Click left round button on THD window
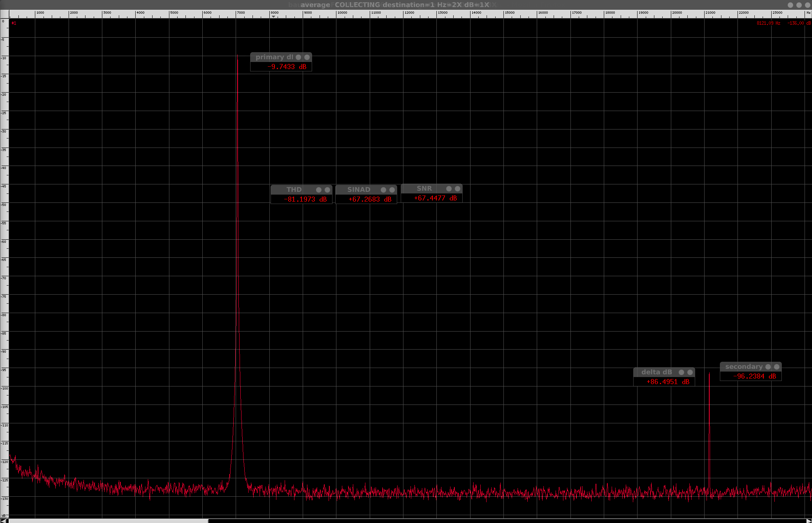812x523 pixels. [319, 190]
